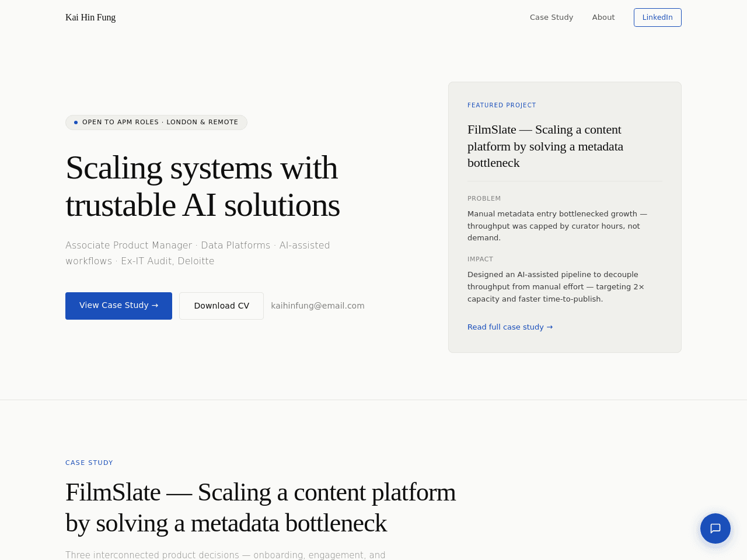Select the Featured Project label
Viewport: 747px width, 560px height.
pyautogui.click(x=502, y=106)
